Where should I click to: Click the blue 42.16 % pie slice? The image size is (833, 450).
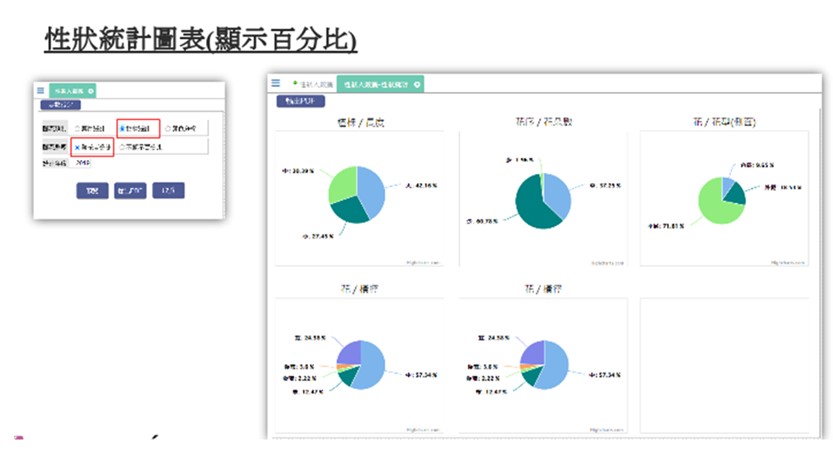(x=373, y=191)
